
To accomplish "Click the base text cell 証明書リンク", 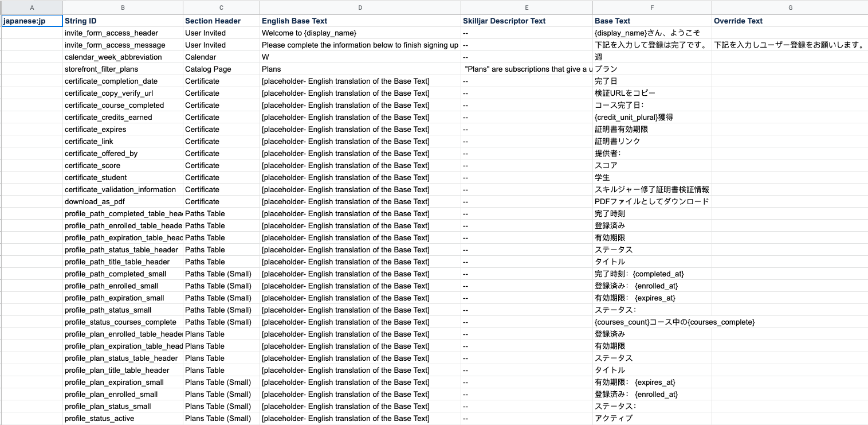I will pos(653,142).
